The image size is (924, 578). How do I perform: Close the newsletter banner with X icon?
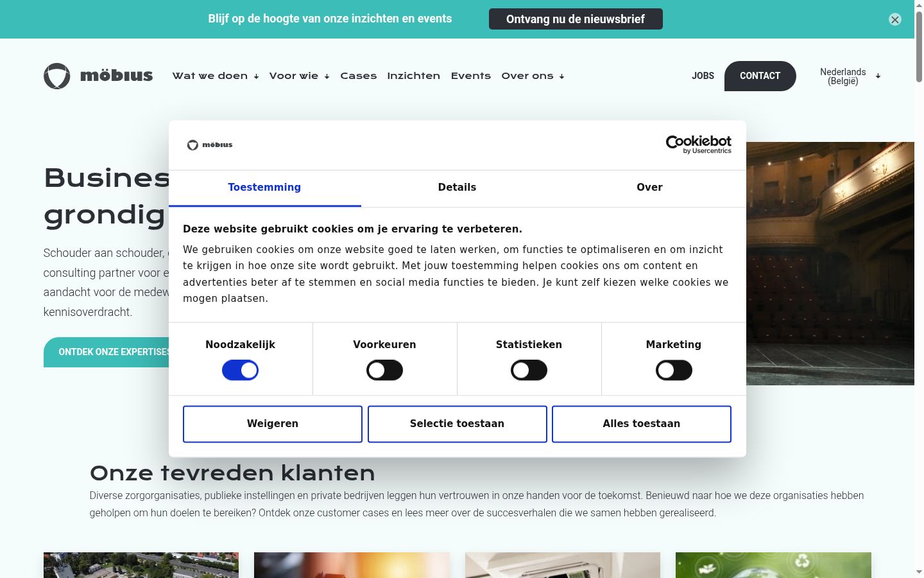tap(895, 19)
